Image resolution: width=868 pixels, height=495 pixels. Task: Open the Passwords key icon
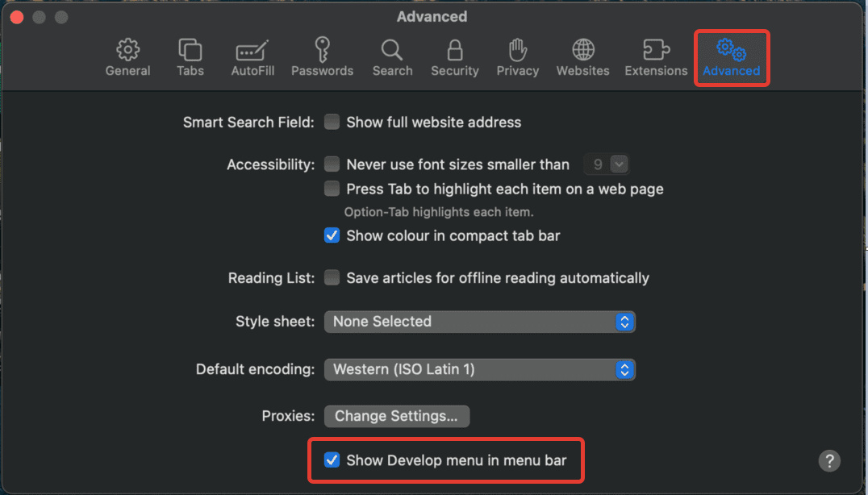(322, 49)
